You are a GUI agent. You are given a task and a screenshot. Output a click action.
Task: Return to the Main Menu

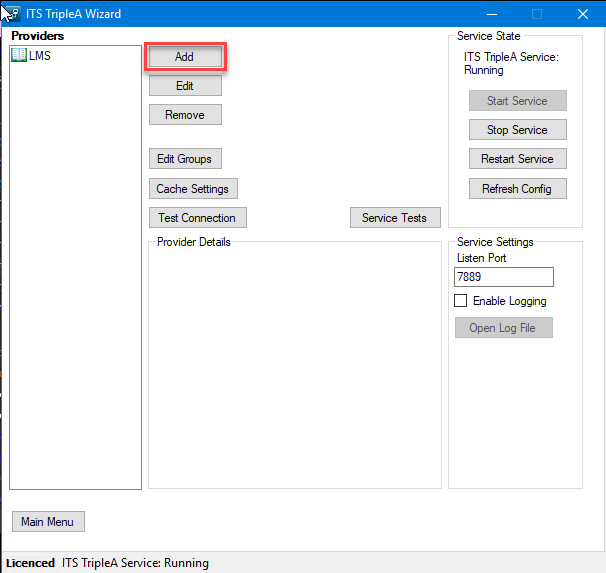tap(48, 522)
